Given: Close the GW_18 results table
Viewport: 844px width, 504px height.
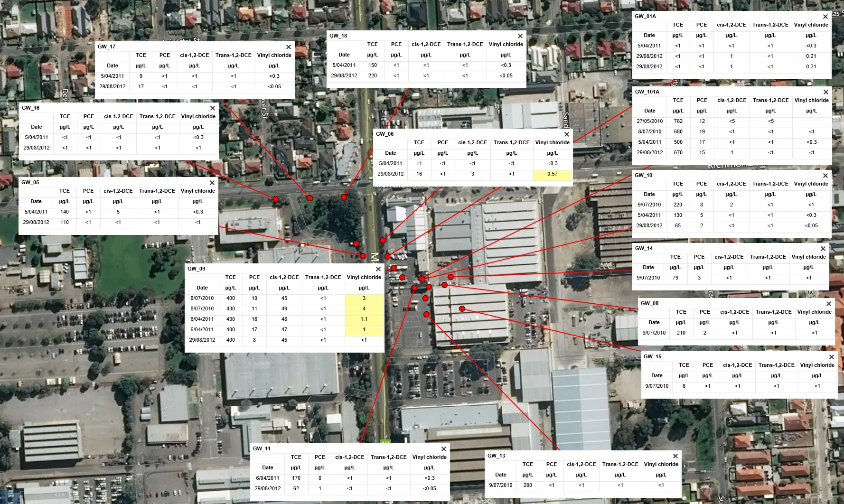Looking at the screenshot, I should tap(520, 36).
